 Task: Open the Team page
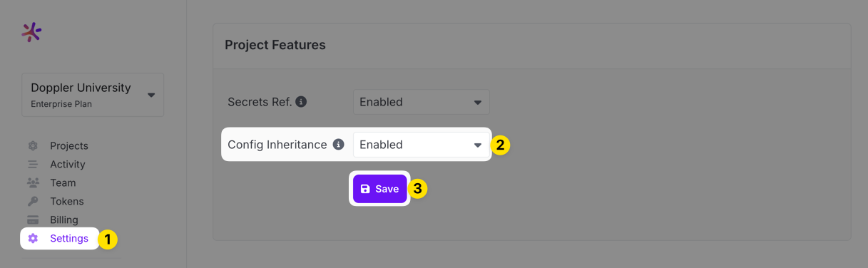63,182
